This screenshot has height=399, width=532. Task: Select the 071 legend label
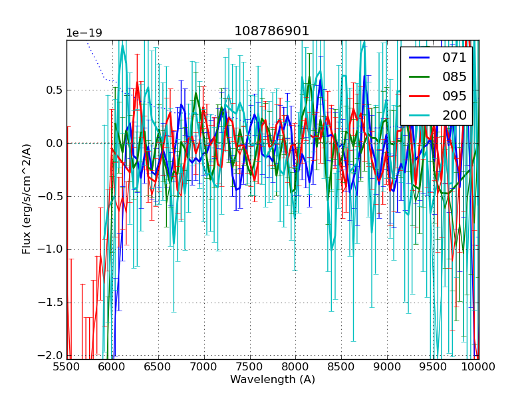click(x=455, y=57)
